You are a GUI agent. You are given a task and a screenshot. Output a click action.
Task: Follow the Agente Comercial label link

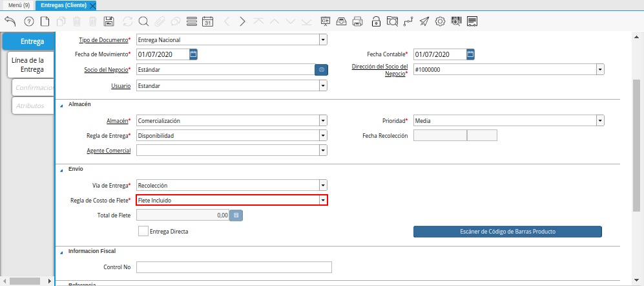(109, 151)
